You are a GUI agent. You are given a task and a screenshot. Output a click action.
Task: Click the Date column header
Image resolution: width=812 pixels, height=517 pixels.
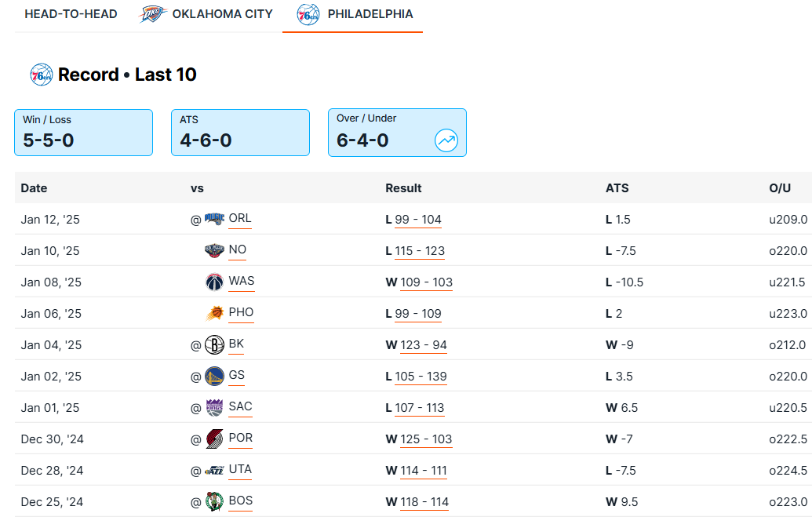pyautogui.click(x=35, y=188)
